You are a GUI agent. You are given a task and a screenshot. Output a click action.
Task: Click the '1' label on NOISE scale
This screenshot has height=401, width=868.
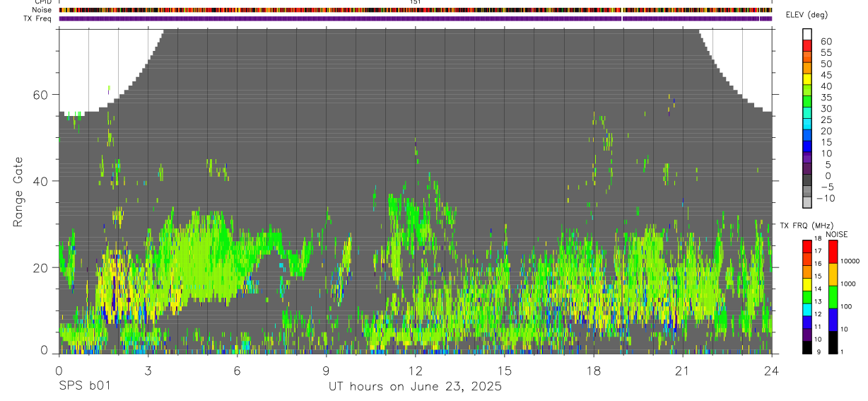[x=842, y=351]
